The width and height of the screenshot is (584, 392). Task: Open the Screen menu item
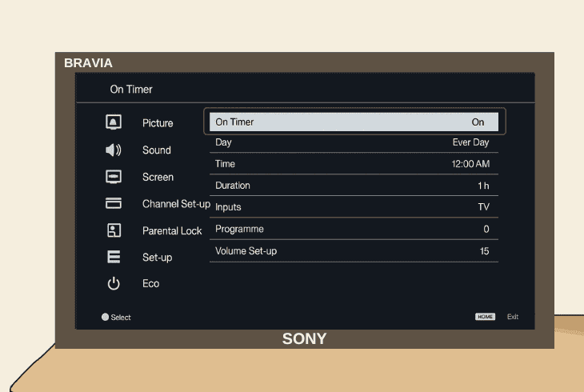(x=158, y=177)
